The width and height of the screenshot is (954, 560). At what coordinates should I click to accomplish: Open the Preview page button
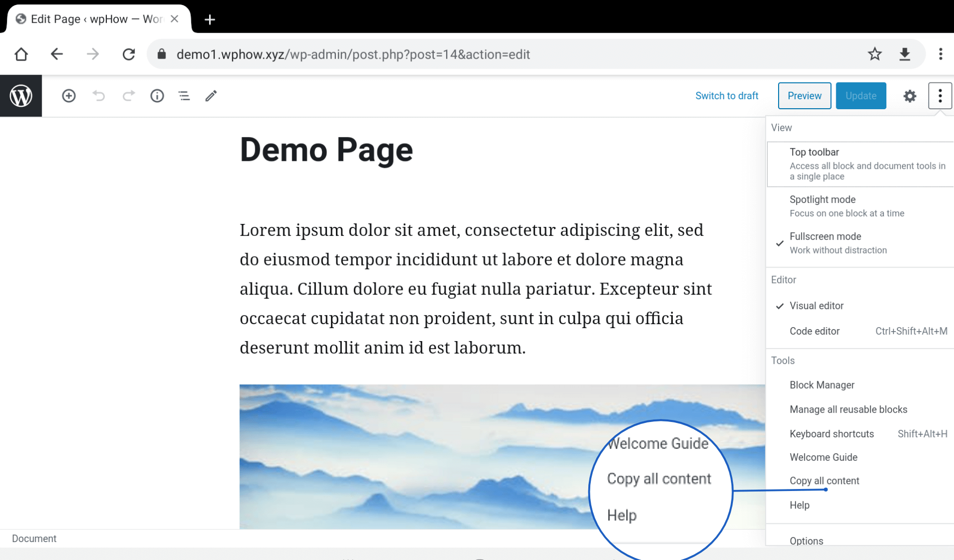804,96
